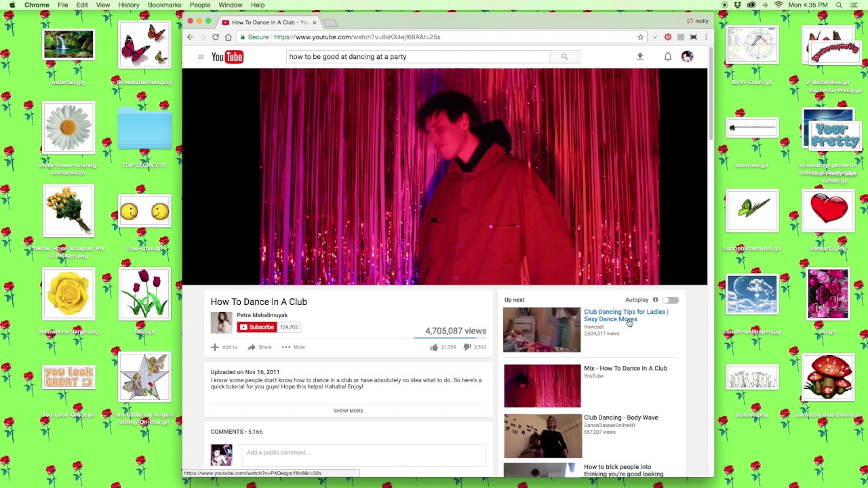Click the '4,705,087 views' text
868x488 pixels.
[456, 331]
